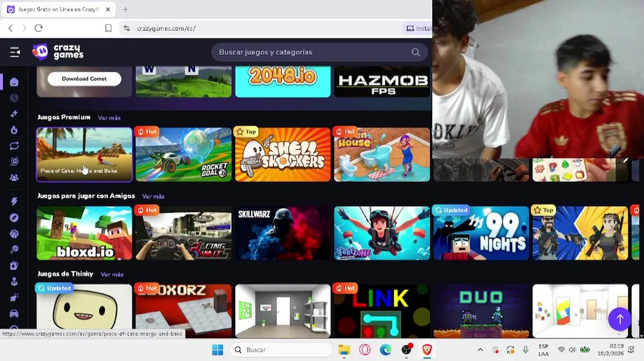This screenshot has width=644, height=361.
Task: Open the Windows Start menu
Action: (218, 350)
